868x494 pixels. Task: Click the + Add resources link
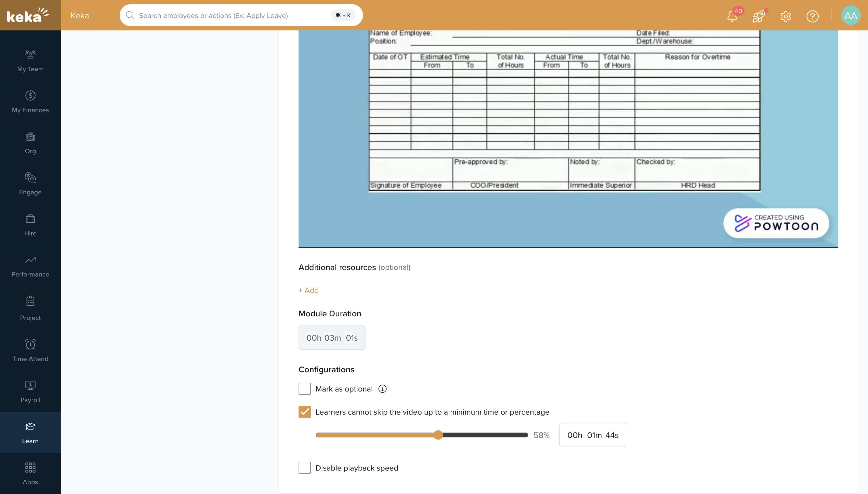pyautogui.click(x=309, y=290)
